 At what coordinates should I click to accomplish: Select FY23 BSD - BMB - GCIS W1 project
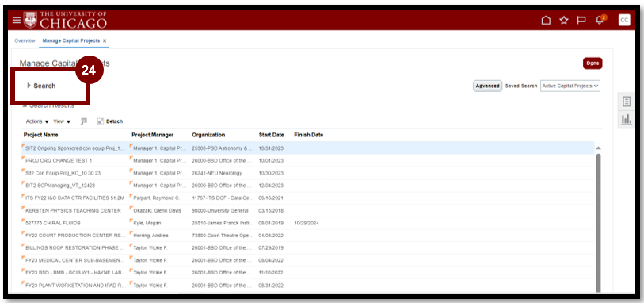pos(74,273)
